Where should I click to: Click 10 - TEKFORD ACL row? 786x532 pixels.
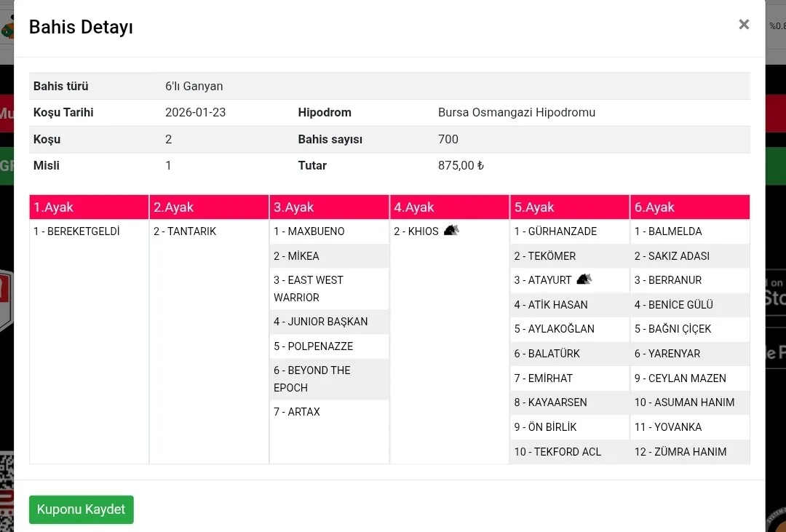(x=557, y=452)
